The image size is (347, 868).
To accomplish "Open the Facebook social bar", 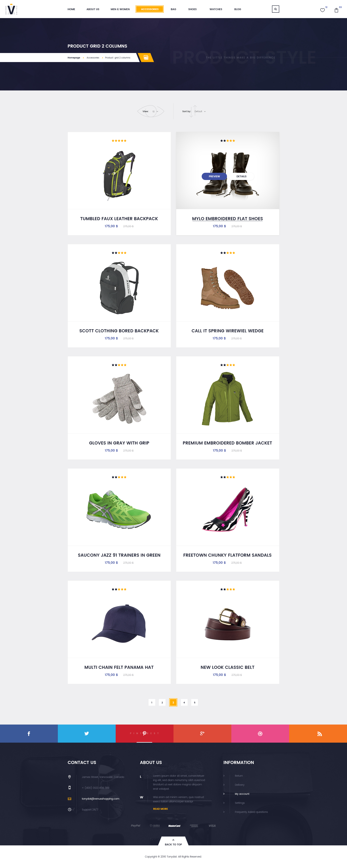I will click(x=29, y=733).
